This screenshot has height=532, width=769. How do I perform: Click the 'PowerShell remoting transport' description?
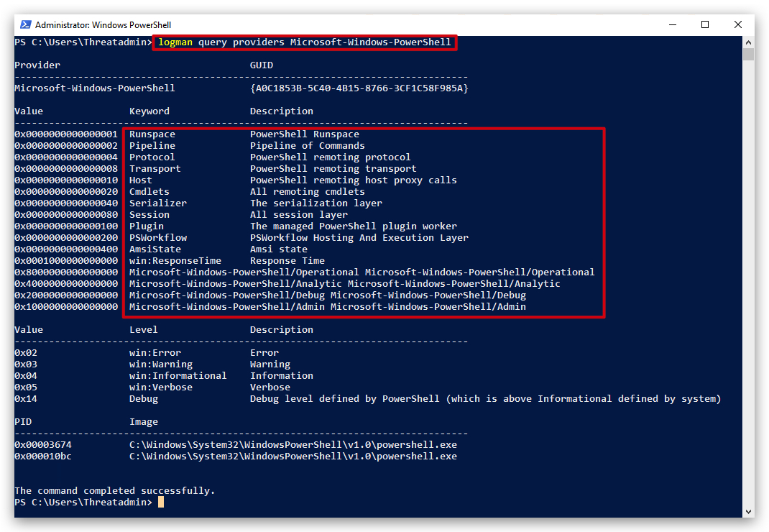coord(333,169)
